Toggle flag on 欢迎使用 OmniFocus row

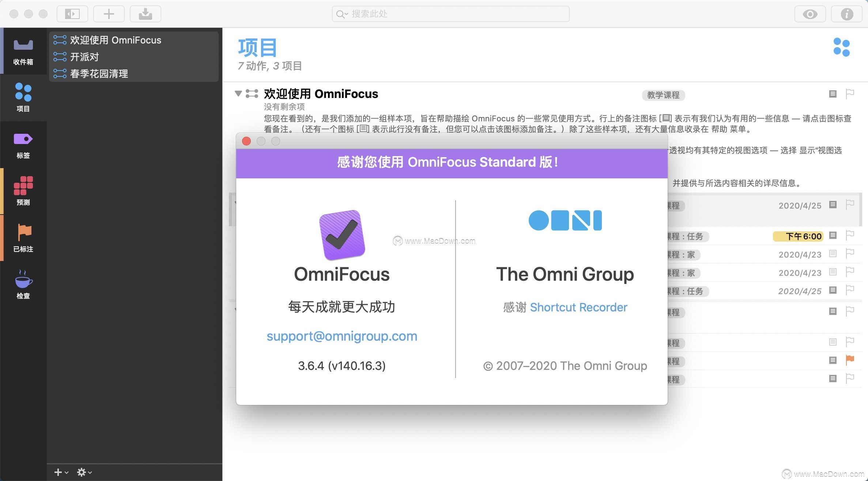(x=850, y=94)
